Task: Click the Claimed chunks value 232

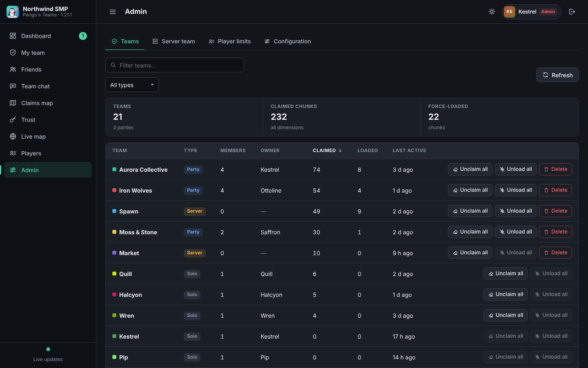Action: [x=279, y=117]
